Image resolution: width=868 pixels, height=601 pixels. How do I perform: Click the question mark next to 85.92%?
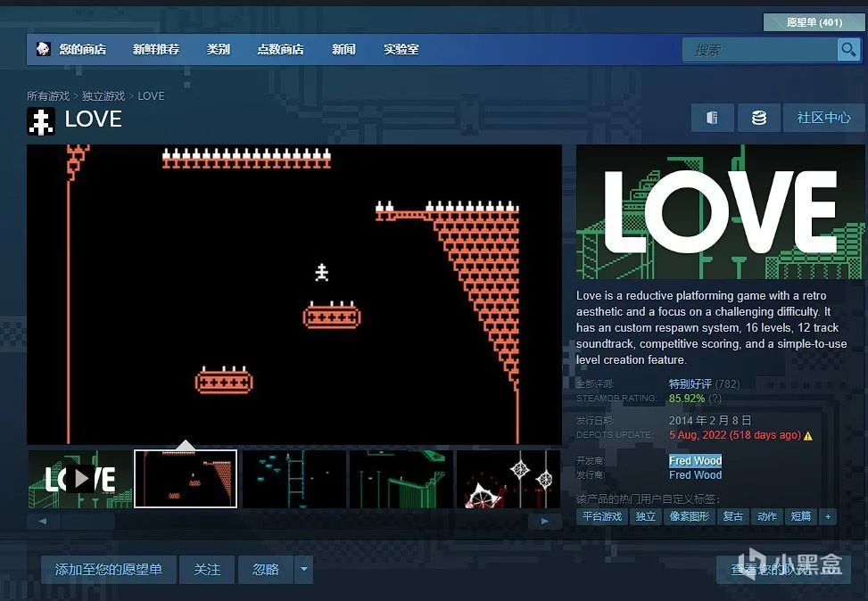[715, 399]
